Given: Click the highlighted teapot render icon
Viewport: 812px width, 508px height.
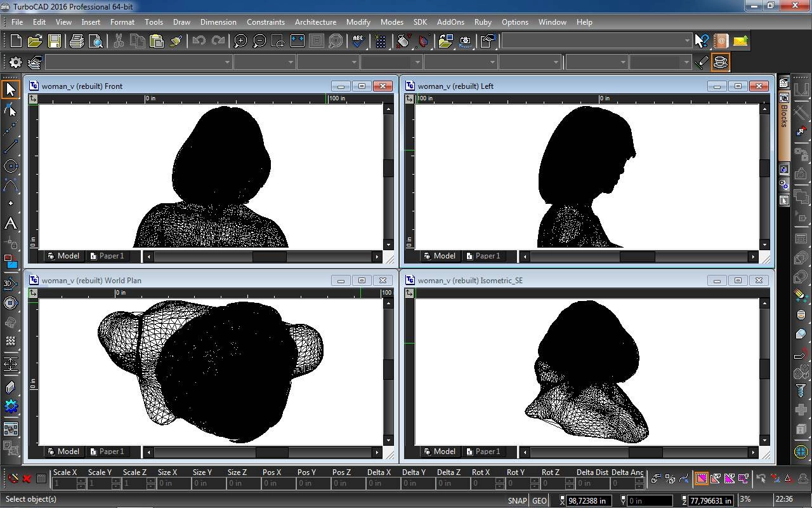Looking at the screenshot, I should click(721, 62).
